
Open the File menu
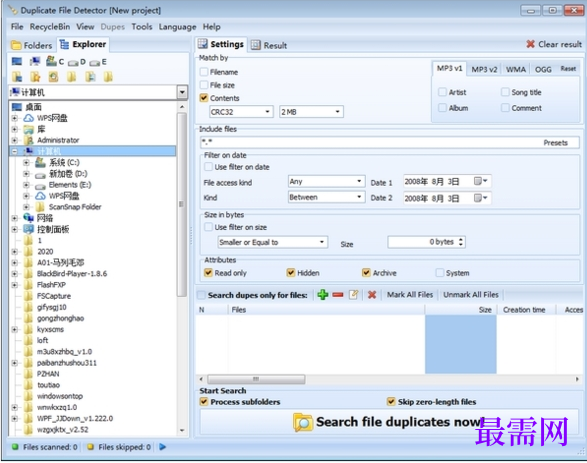tap(17, 27)
